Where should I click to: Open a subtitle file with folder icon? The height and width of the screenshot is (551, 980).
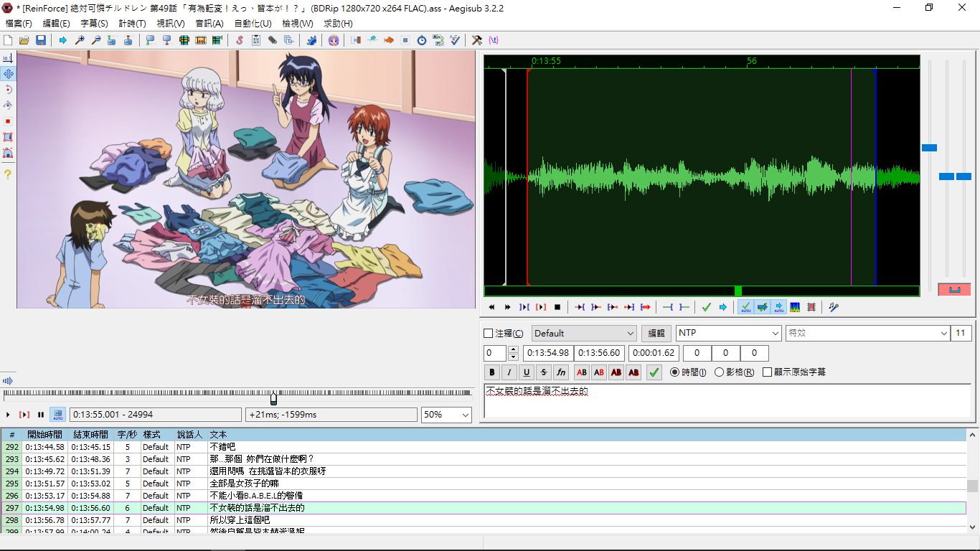tap(24, 40)
